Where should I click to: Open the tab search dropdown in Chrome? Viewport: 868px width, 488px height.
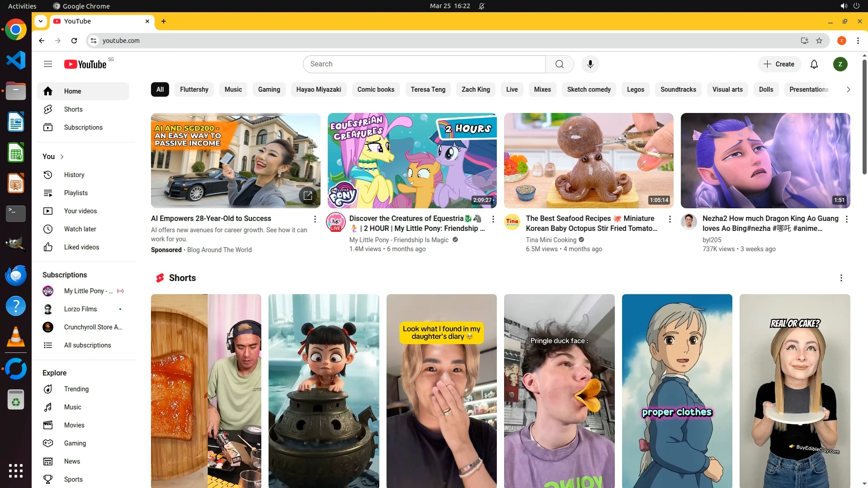tap(41, 21)
